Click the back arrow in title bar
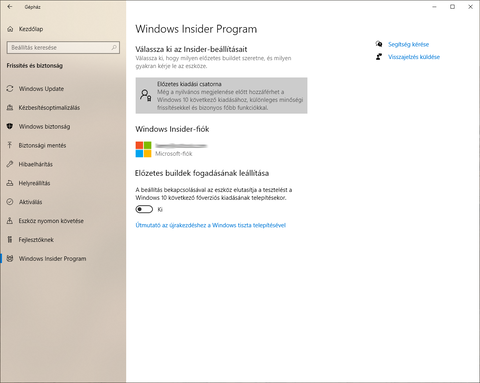480x383 pixels. coord(10,7)
